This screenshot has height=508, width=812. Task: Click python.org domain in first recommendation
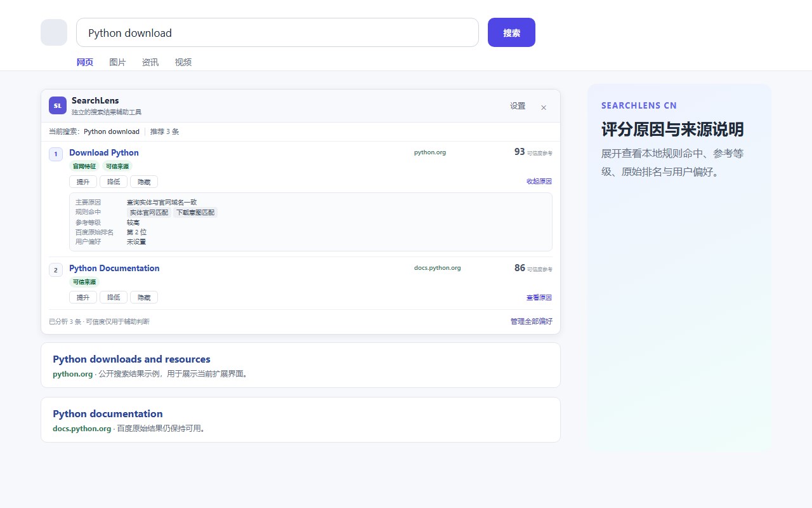430,152
